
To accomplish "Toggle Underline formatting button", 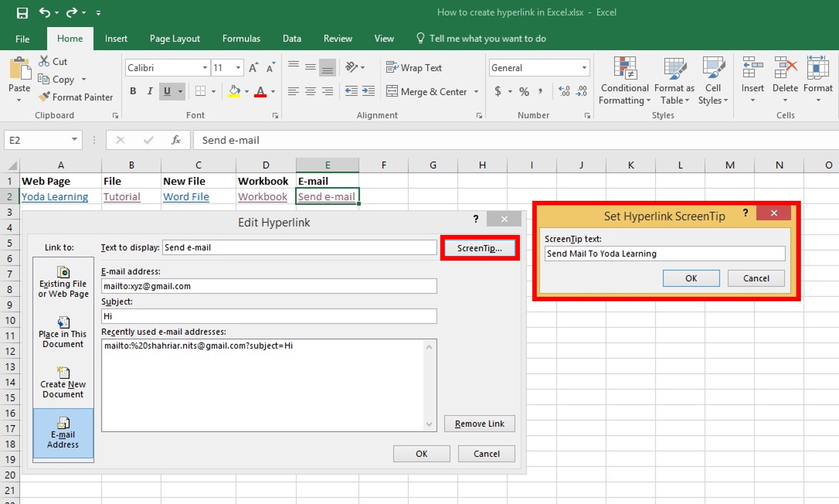I will point(167,91).
